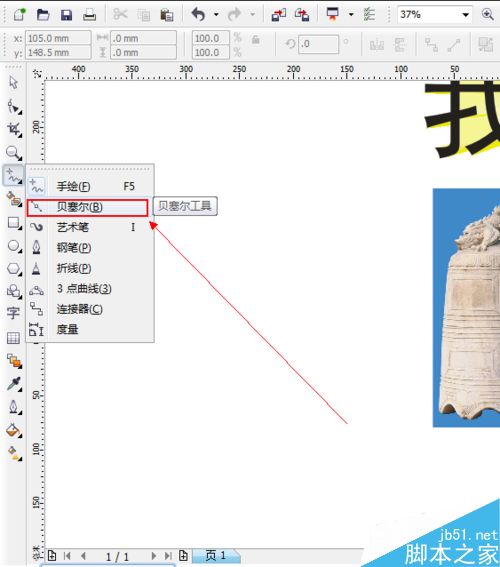
Task: Click the y position field 148.5 mm
Action: coord(58,52)
